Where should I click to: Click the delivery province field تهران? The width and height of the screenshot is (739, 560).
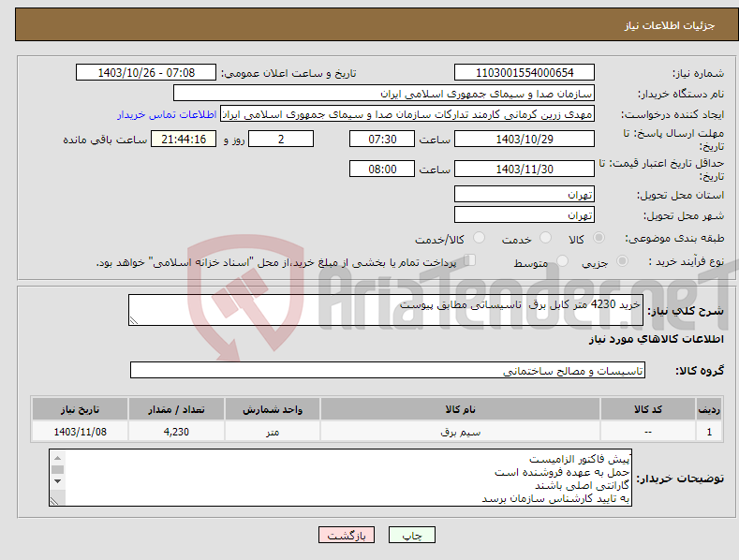pos(525,194)
